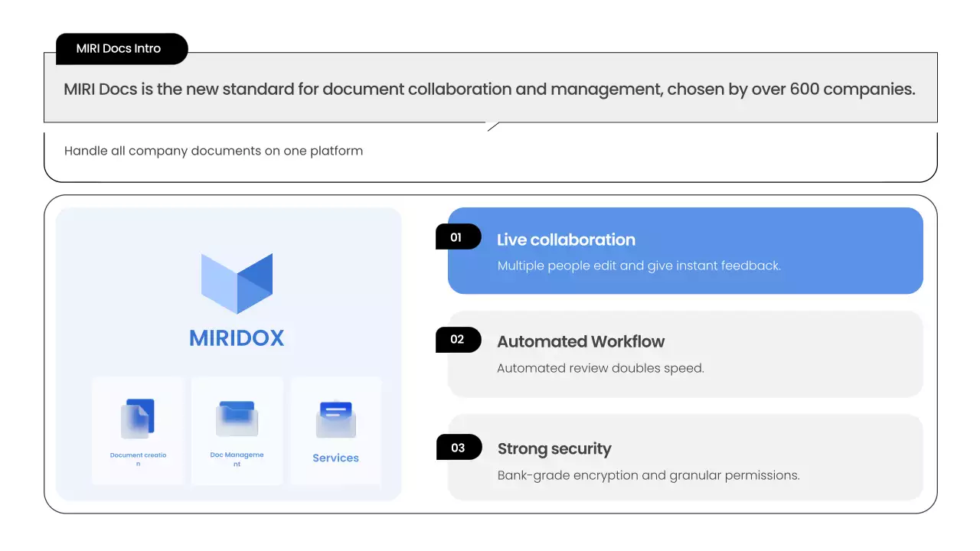Image resolution: width=980 pixels, height=551 pixels.
Task: Click the 01 number badge
Action: (x=457, y=237)
